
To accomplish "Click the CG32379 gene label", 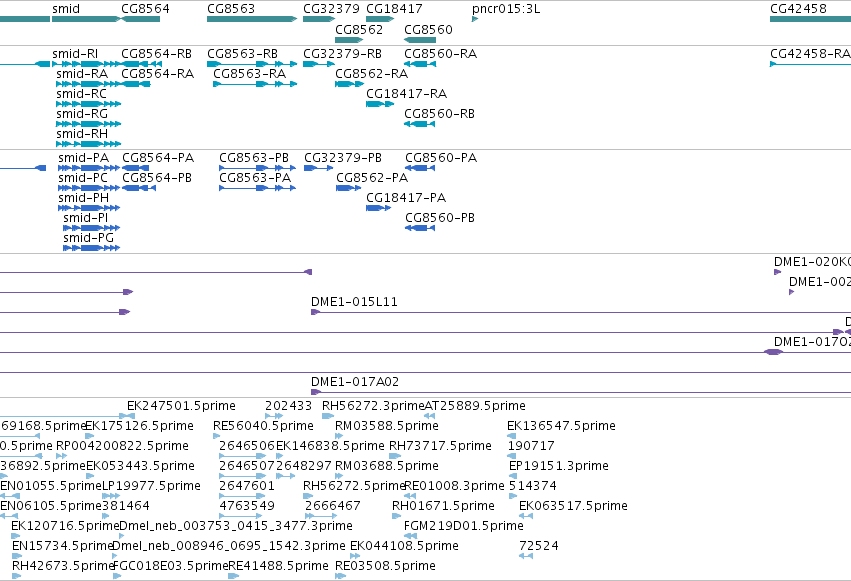I will click(331, 9).
